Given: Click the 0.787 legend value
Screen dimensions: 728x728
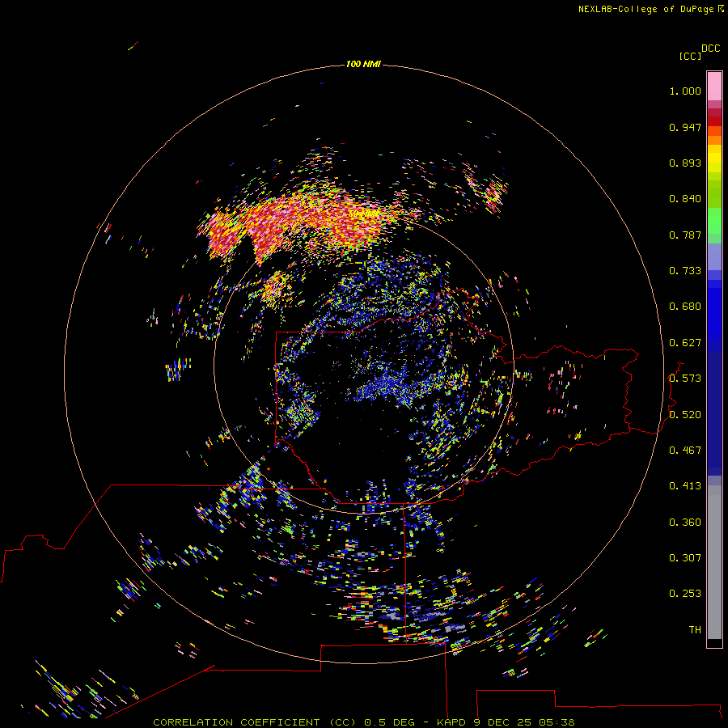Looking at the screenshot, I should (x=685, y=235).
